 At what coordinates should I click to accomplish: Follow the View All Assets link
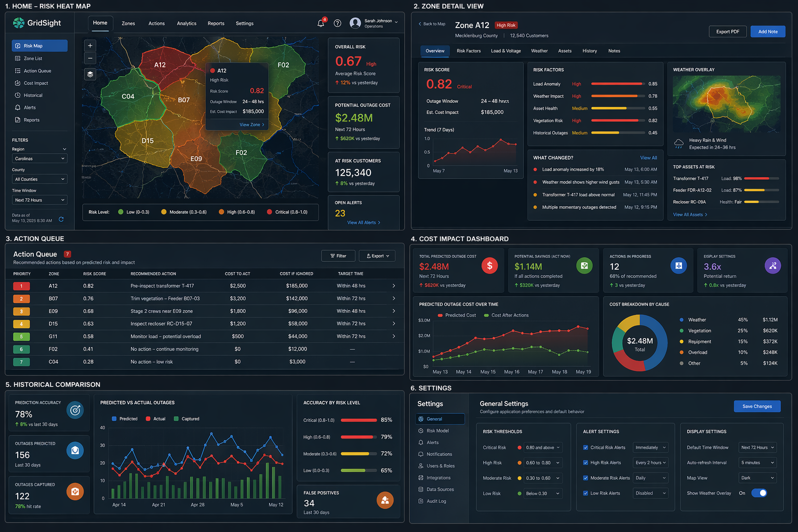pos(690,215)
